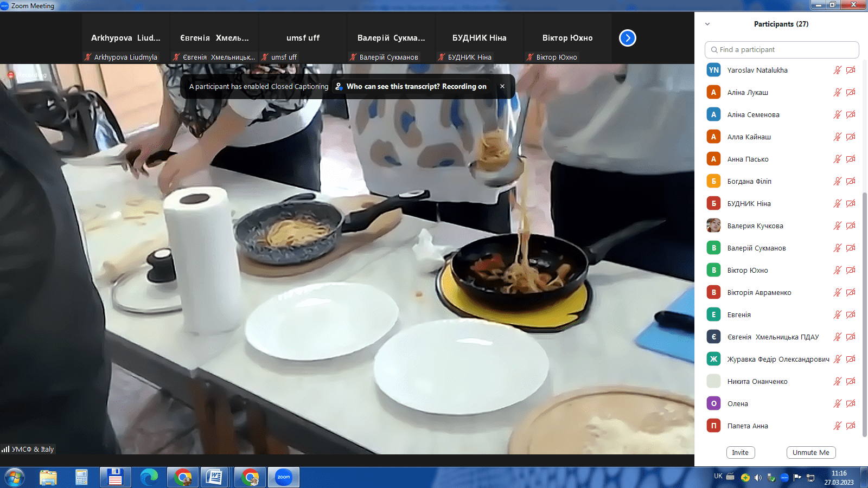The height and width of the screenshot is (488, 868).
Task: Click the signal strength icon near УМСФ & Italy
Action: point(5,449)
